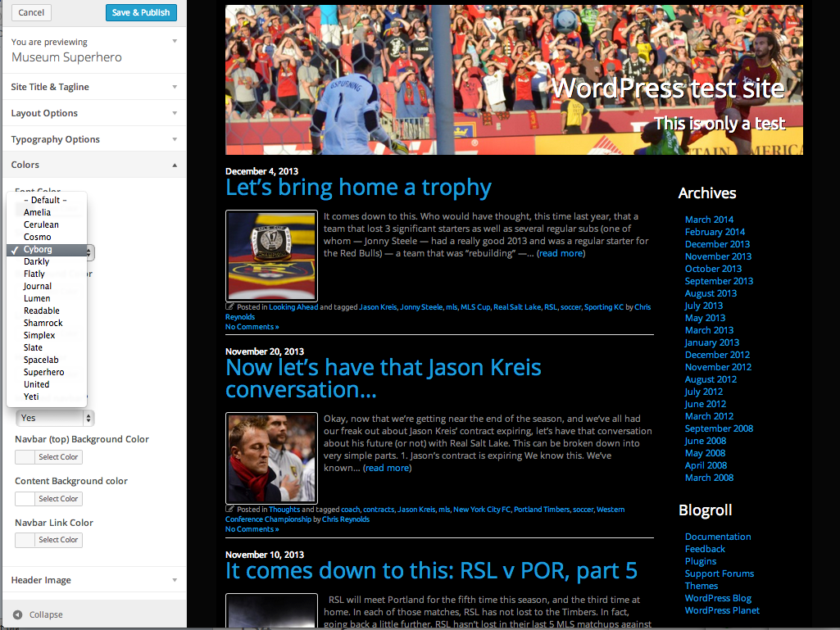Click the Collapse arrow icon

coord(18,614)
